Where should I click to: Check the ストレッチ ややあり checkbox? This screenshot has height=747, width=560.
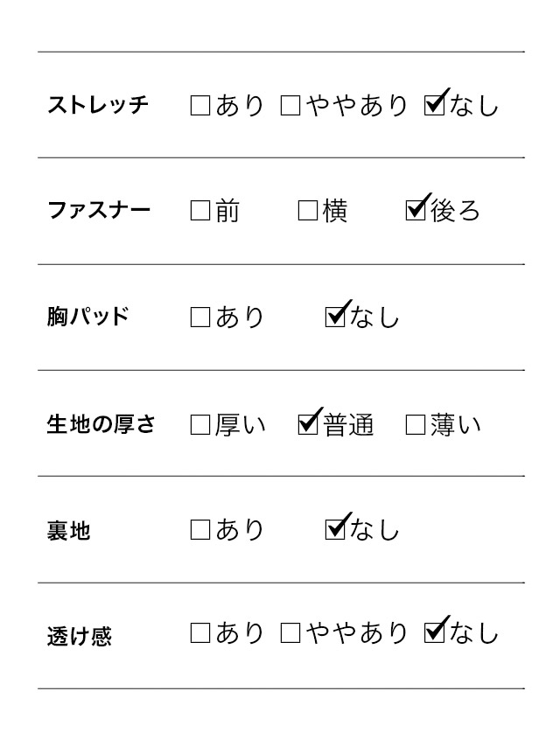coord(290,106)
